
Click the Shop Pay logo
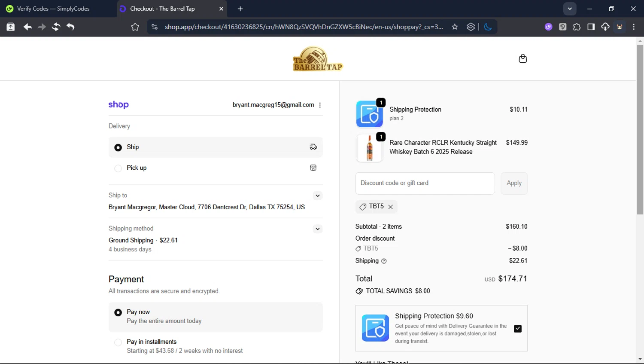[x=118, y=104]
